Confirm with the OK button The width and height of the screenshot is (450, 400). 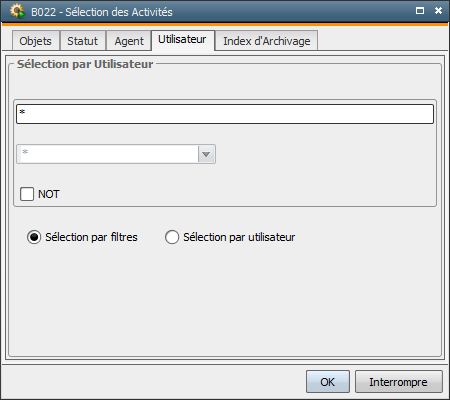[328, 382]
